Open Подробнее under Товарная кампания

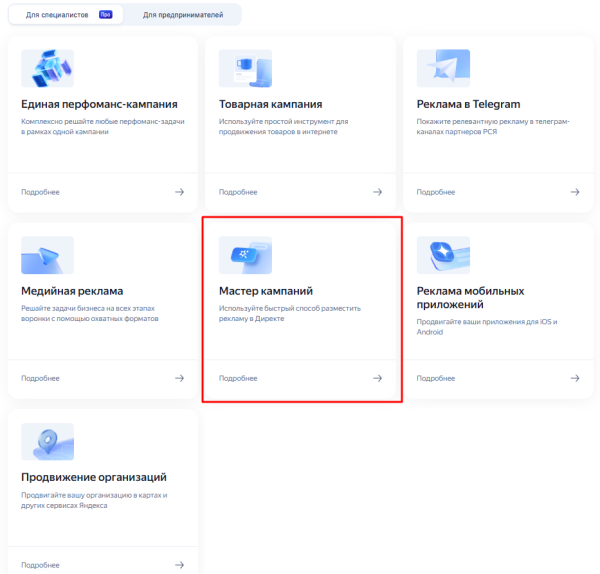pos(238,191)
